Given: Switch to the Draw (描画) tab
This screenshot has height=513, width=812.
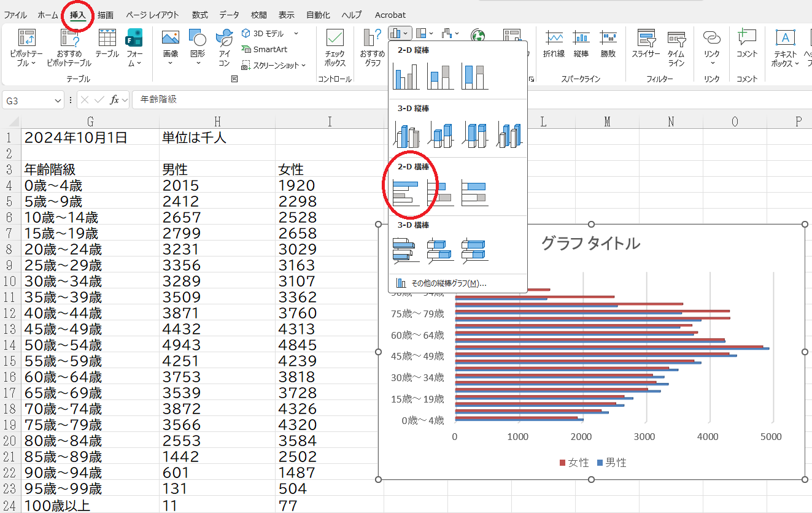Looking at the screenshot, I should (106, 15).
